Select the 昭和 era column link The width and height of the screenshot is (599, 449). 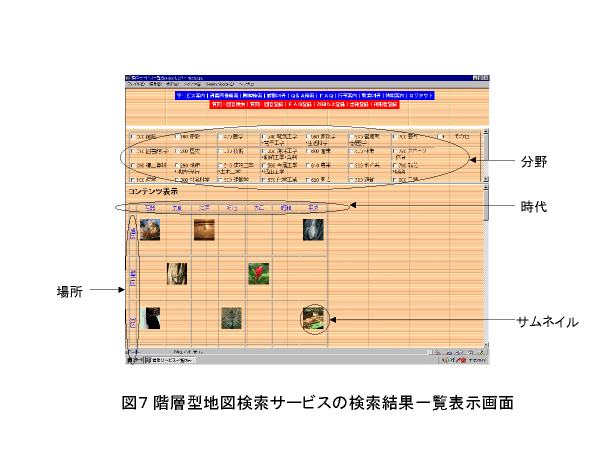(x=286, y=208)
